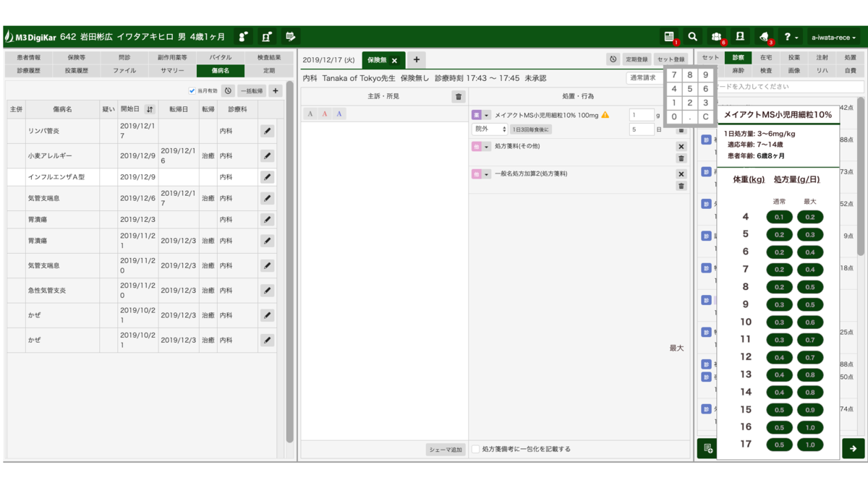Open the help question mark dropdown

pos(791,37)
